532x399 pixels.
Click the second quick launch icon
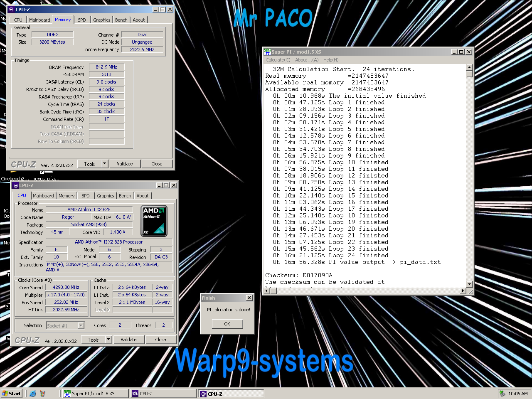click(42, 394)
